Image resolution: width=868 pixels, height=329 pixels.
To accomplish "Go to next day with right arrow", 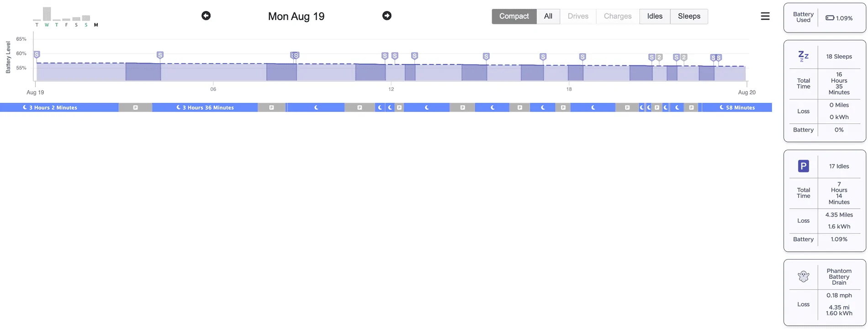I will tap(387, 16).
